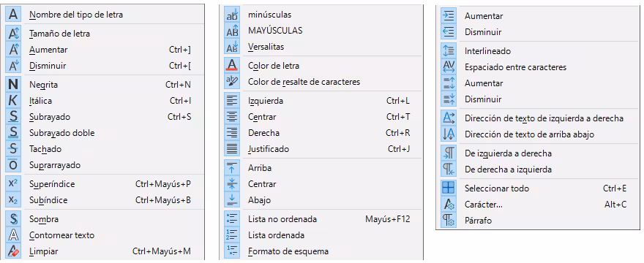Click the Derecha align icon
Screen dimensions: 644x263
[232, 133]
